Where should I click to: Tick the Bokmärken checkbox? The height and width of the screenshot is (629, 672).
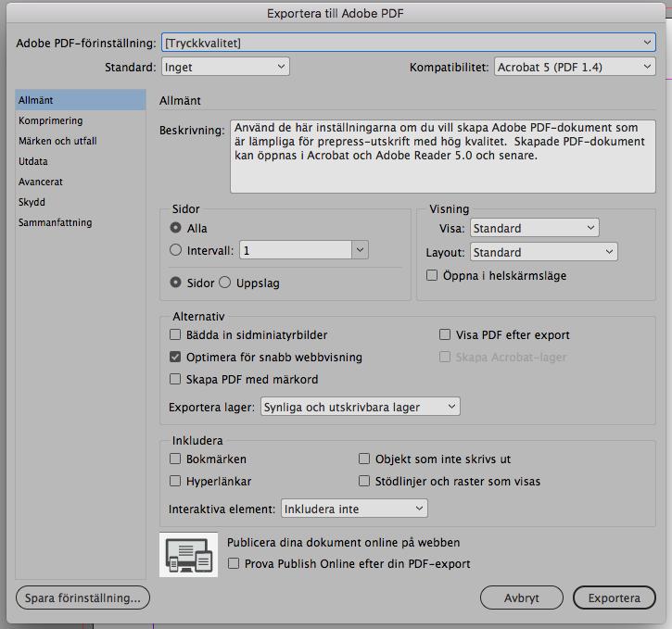[x=175, y=459]
